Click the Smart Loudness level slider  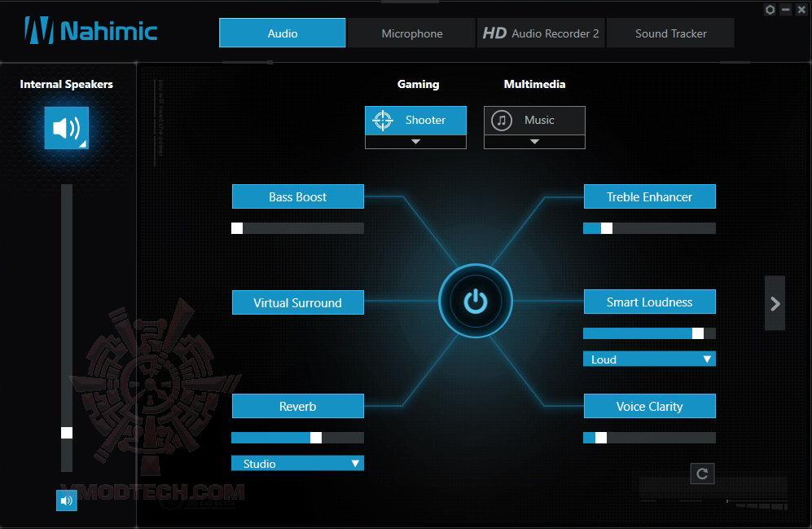[649, 333]
